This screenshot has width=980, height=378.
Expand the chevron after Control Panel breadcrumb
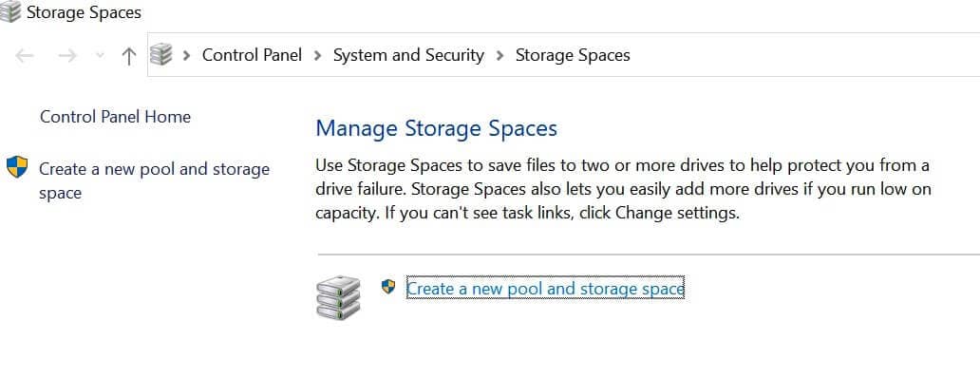click(x=317, y=56)
